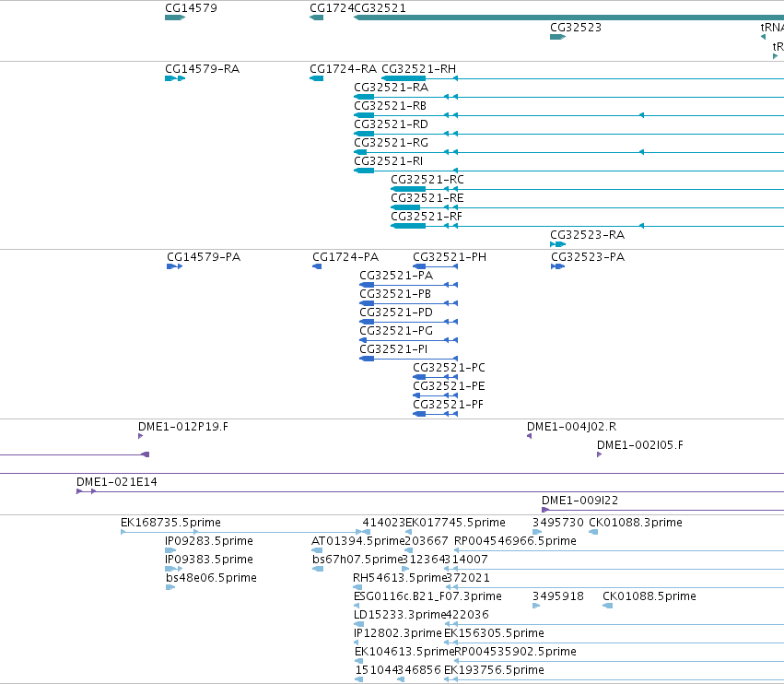Click EST RP004546966.5prime
The image size is (784, 684).
(x=515, y=541)
